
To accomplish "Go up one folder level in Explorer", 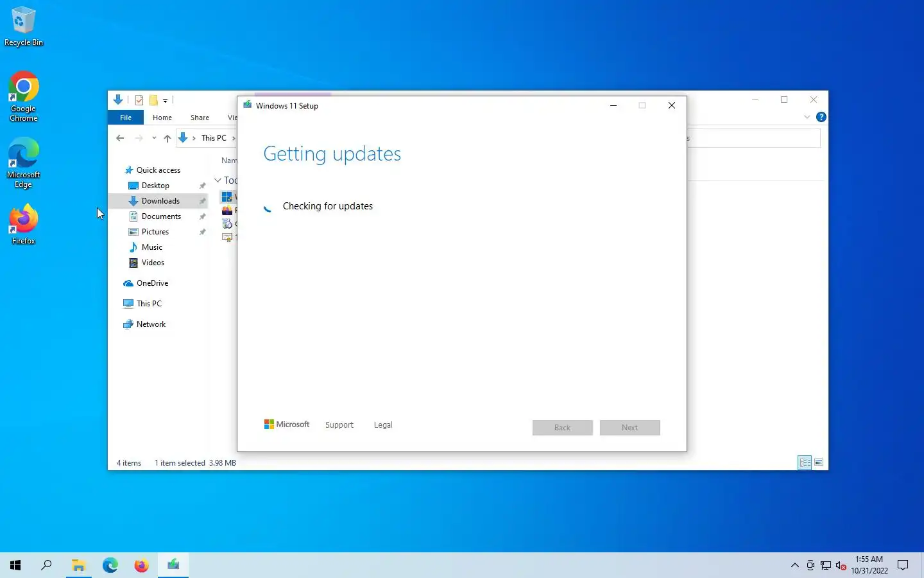I will (167, 138).
